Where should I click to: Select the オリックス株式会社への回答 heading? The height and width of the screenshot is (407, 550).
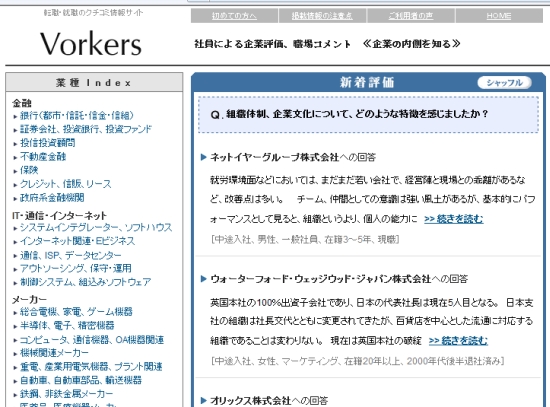269,400
